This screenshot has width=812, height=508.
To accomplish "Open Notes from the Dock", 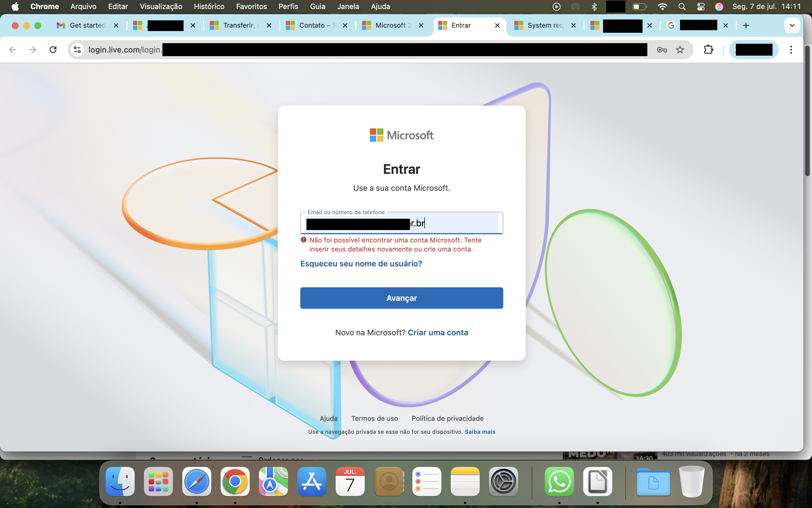I will click(x=465, y=481).
